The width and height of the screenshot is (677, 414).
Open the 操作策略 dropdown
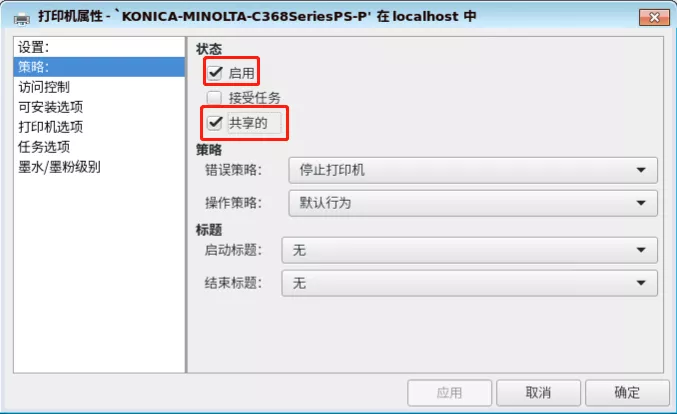(473, 203)
